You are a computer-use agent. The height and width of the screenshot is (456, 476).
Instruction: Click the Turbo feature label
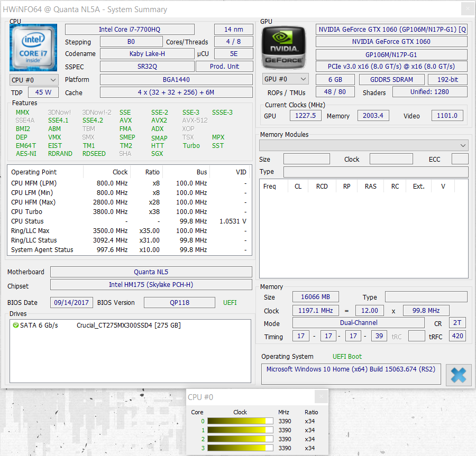click(x=191, y=145)
